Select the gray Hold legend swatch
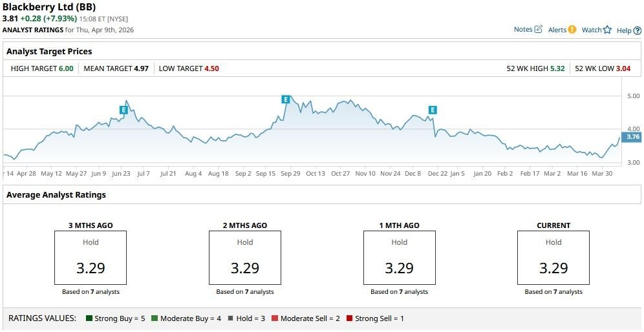The image size is (644, 332). pos(232,318)
